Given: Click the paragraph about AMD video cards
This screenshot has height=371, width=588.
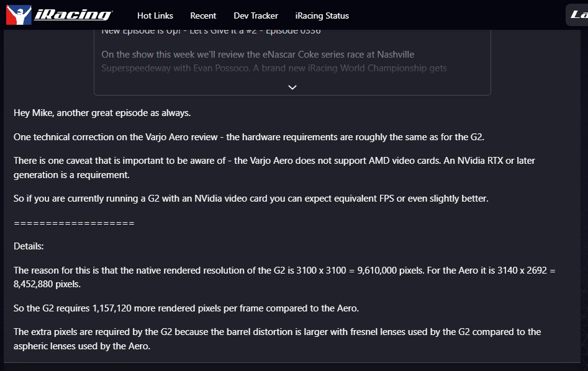Looking at the screenshot, I should 274,168.
